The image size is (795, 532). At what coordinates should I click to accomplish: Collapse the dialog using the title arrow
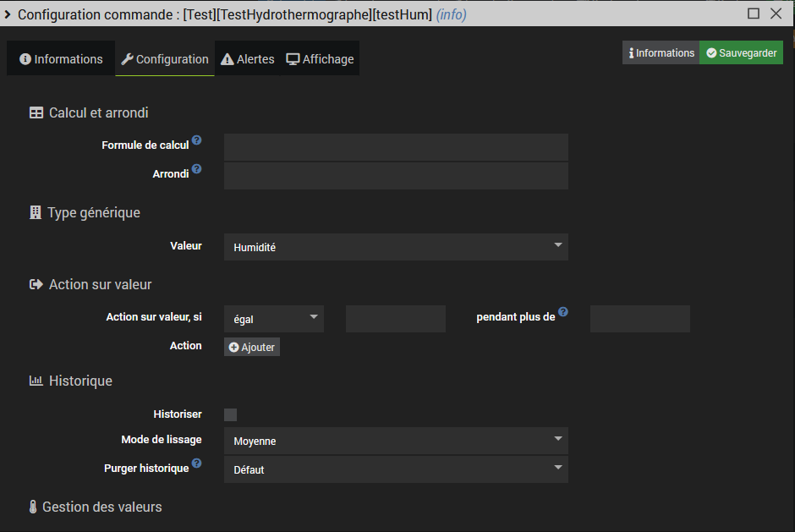[x=8, y=14]
